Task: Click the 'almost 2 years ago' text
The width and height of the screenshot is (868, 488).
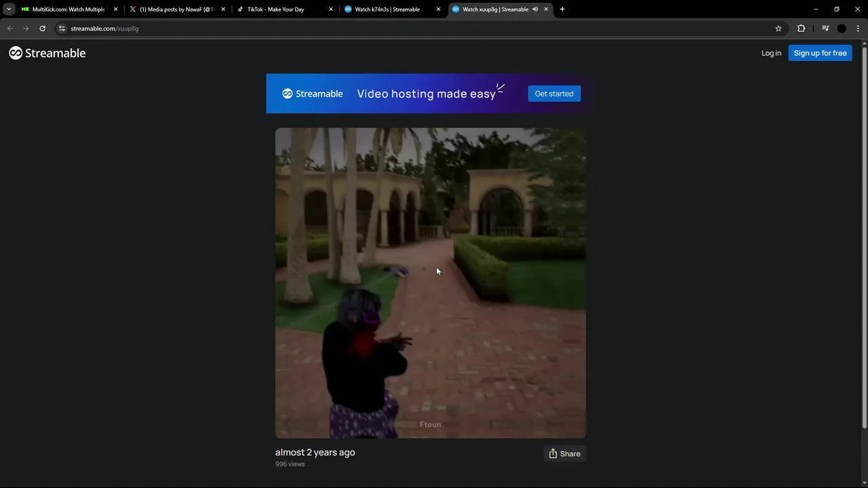Action: (x=315, y=452)
